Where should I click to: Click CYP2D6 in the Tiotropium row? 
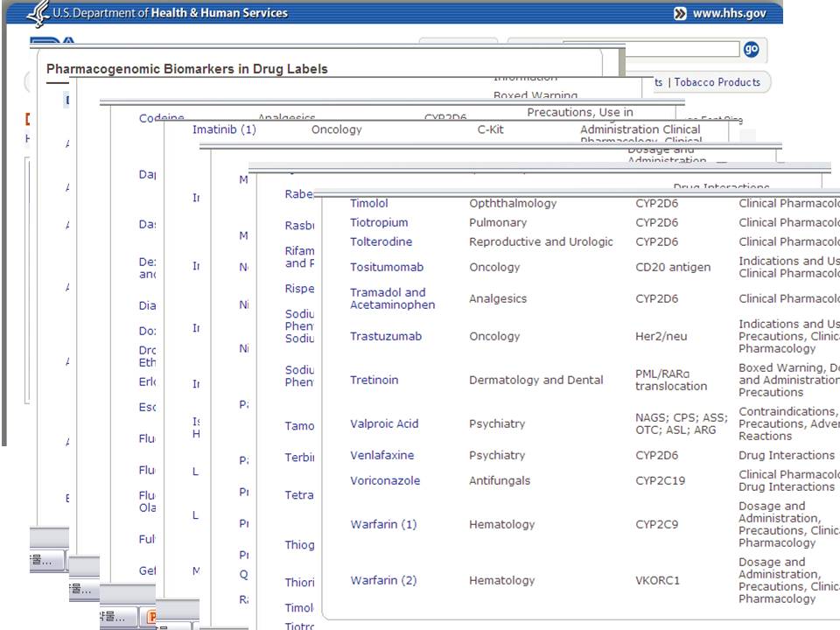(657, 222)
